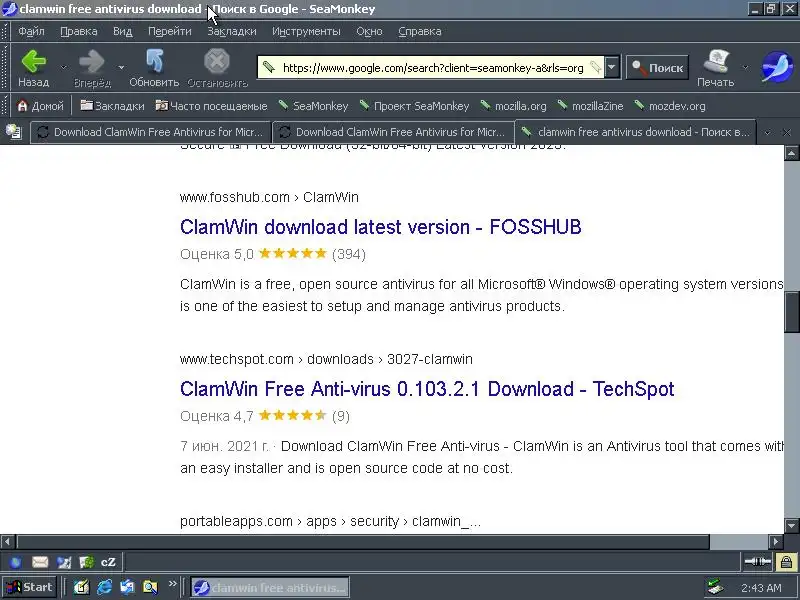
Task: Open the mozillaZine bookmark
Action: (x=590, y=106)
